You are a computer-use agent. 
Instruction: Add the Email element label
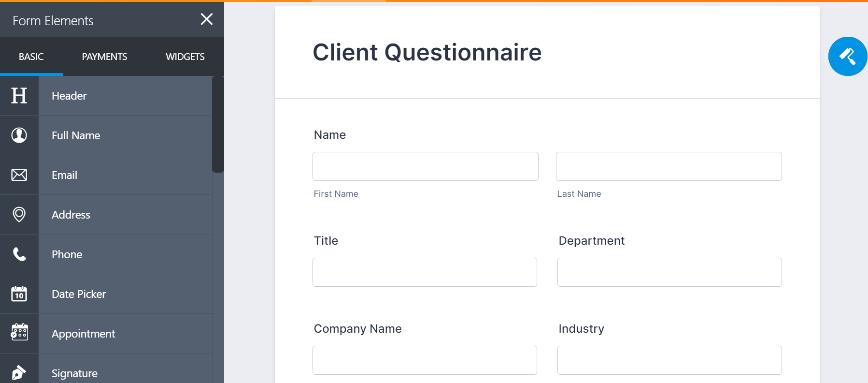pos(64,175)
